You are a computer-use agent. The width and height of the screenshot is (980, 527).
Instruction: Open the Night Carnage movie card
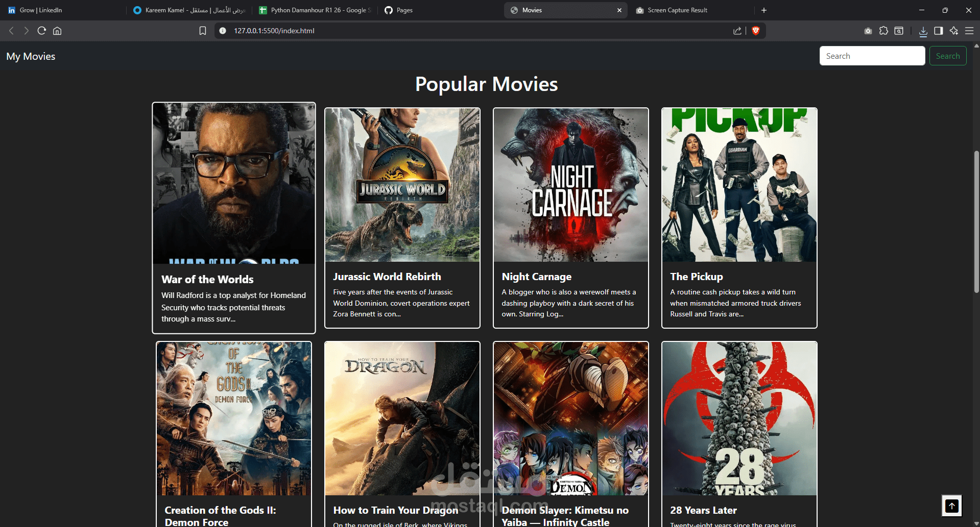(570, 218)
